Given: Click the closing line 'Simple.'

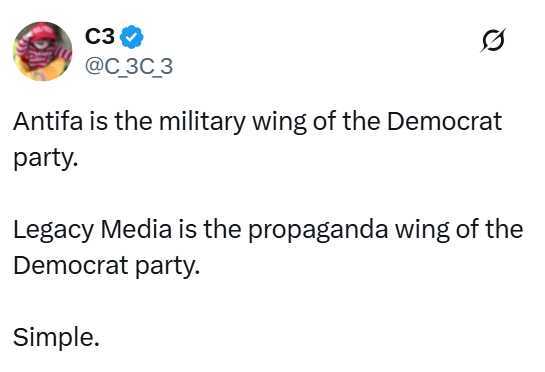Looking at the screenshot, I should pyautogui.click(x=56, y=337).
